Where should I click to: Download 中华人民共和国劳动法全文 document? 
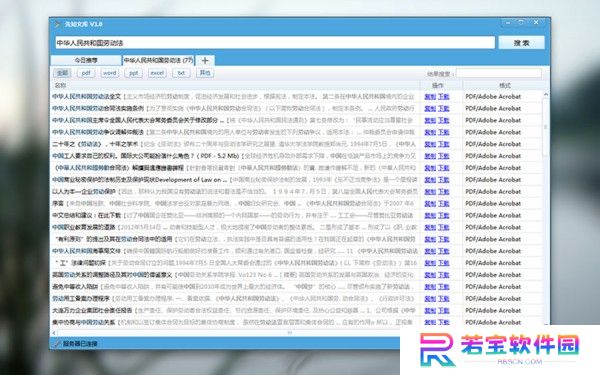444,97
